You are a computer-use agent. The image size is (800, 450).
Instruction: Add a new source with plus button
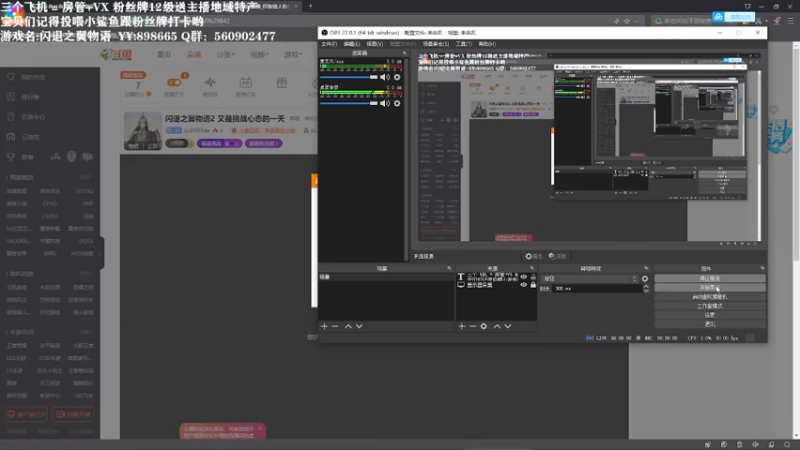(x=462, y=326)
